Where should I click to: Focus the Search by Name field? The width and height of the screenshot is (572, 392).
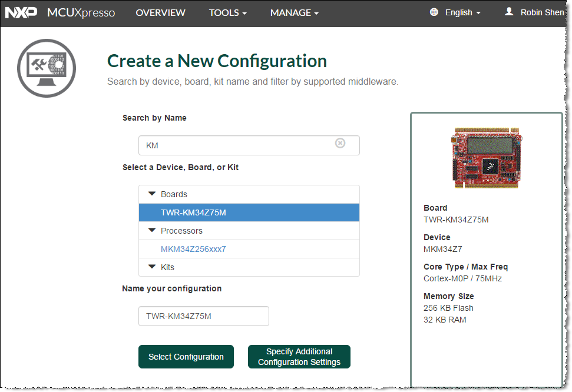point(249,145)
